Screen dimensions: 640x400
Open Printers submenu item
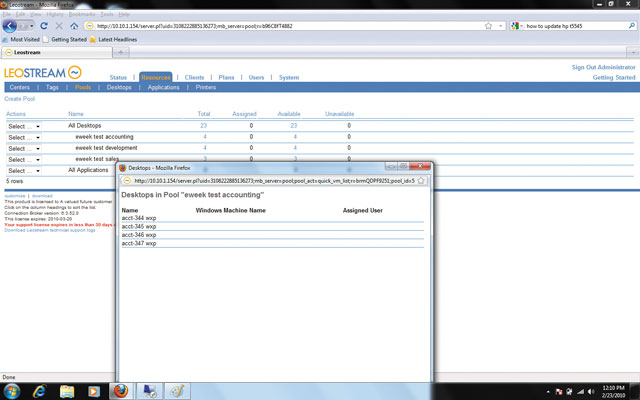point(206,87)
